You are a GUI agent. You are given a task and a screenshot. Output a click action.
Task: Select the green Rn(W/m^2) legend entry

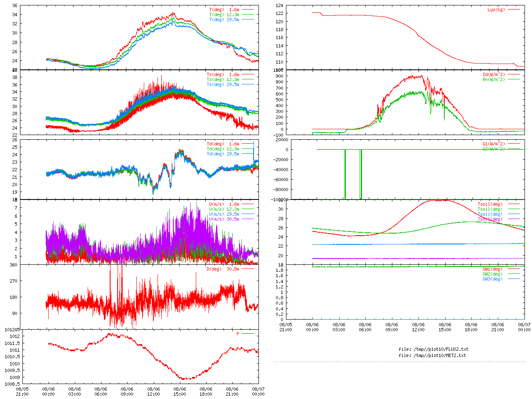tap(494, 79)
